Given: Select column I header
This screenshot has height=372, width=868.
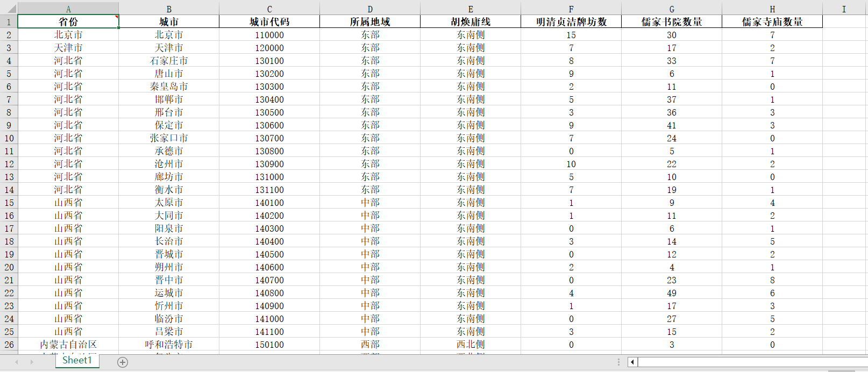Looking at the screenshot, I should pyautogui.click(x=844, y=9).
